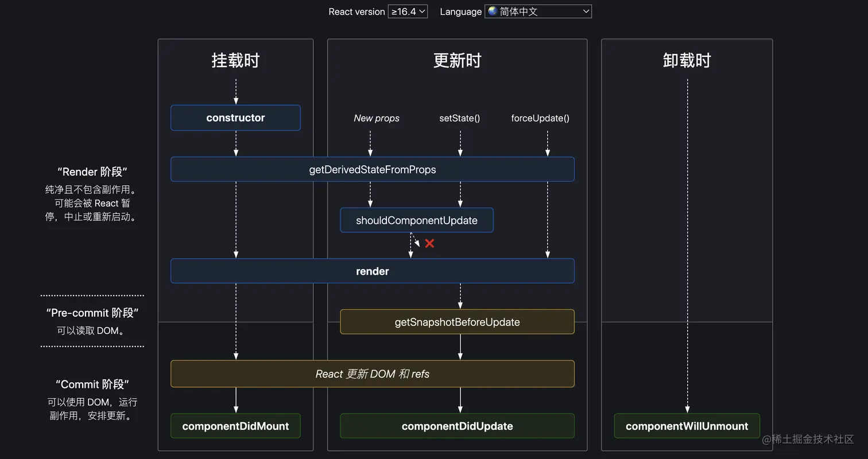
Task: Click the setState() label
Action: 460,118
